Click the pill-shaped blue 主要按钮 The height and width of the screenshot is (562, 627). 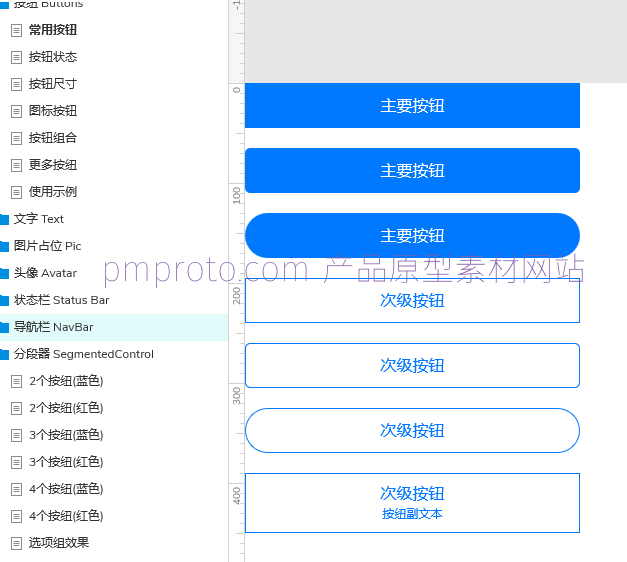coord(412,236)
